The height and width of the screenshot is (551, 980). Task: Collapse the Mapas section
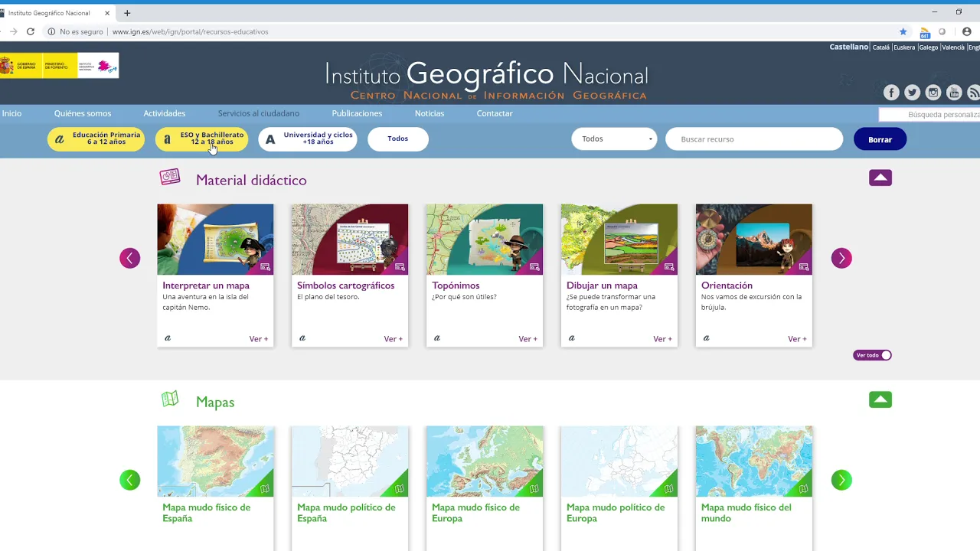pyautogui.click(x=880, y=399)
